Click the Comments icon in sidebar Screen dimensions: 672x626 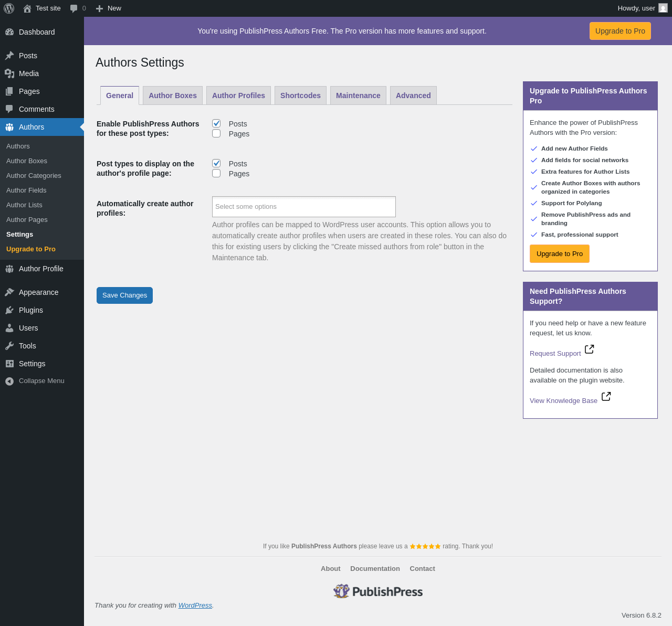coord(9,109)
